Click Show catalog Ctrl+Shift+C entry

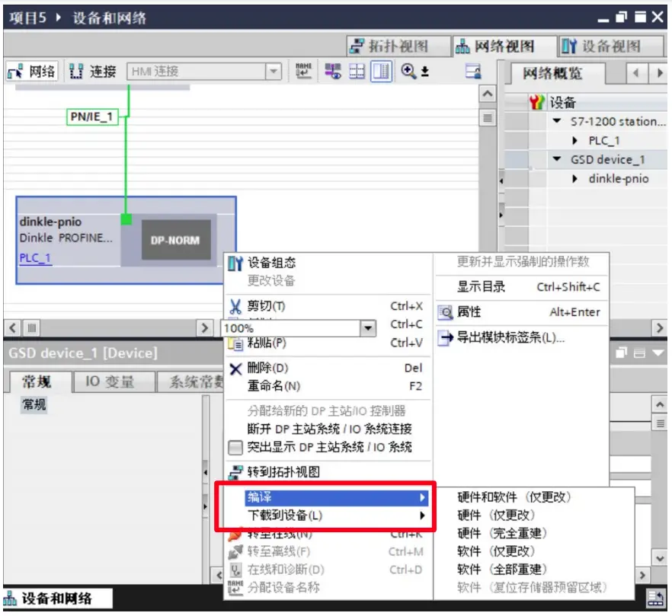point(522,286)
